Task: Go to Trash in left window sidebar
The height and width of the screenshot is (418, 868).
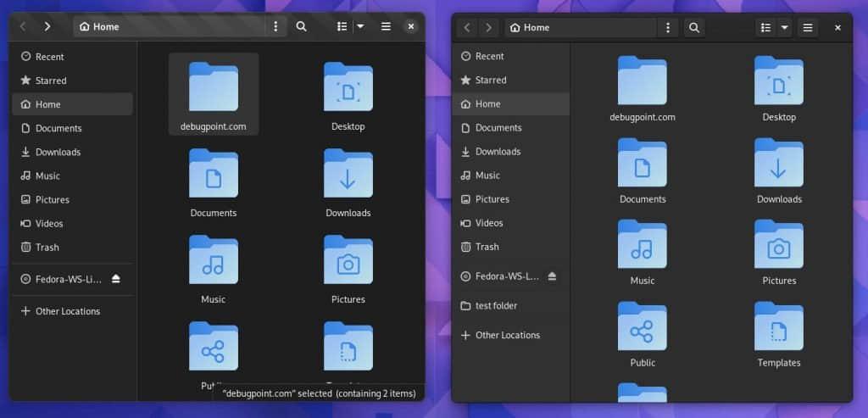Action: click(47, 248)
